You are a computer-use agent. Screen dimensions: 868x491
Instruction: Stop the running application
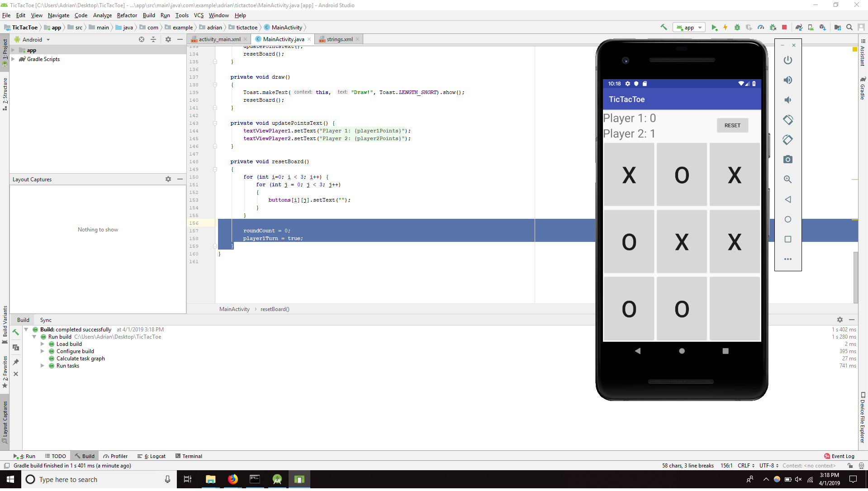tap(784, 27)
